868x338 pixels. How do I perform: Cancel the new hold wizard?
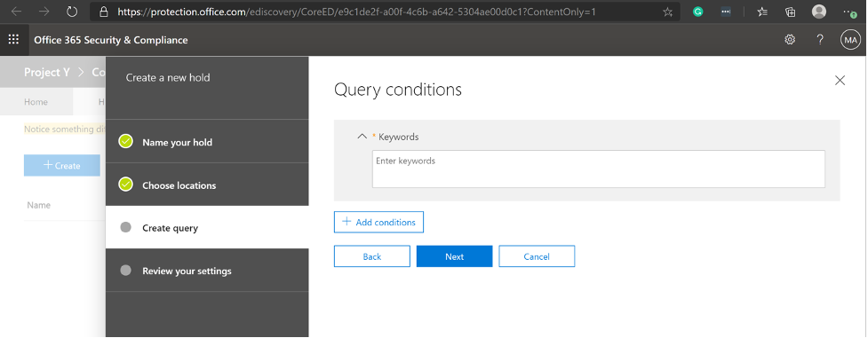(x=537, y=256)
